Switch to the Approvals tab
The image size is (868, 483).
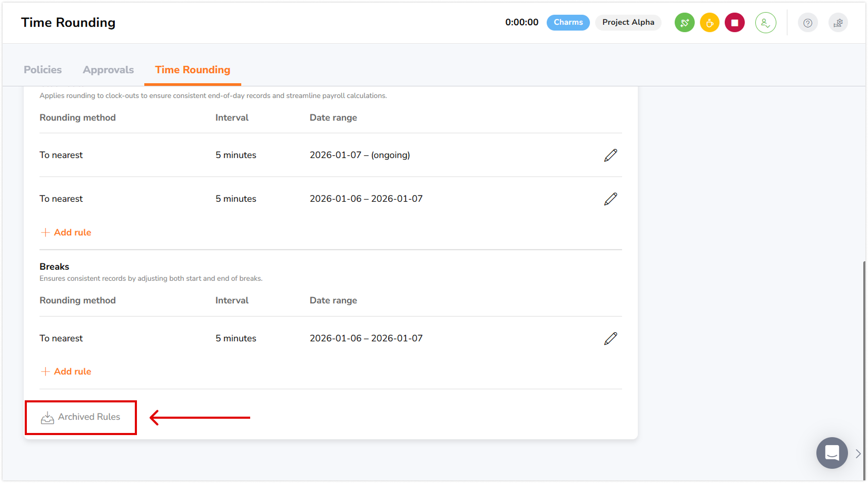(x=108, y=70)
